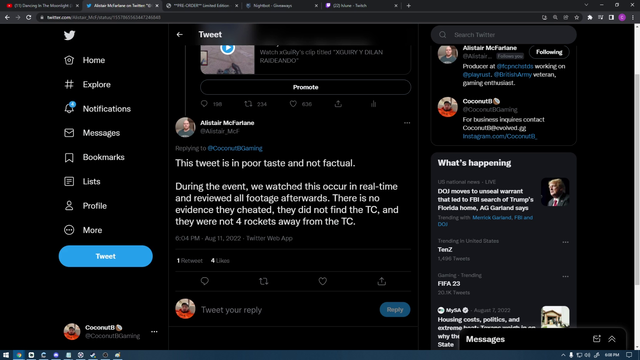The height and width of the screenshot is (360, 640).
Task: Open Messages from left sidebar
Action: click(92, 133)
